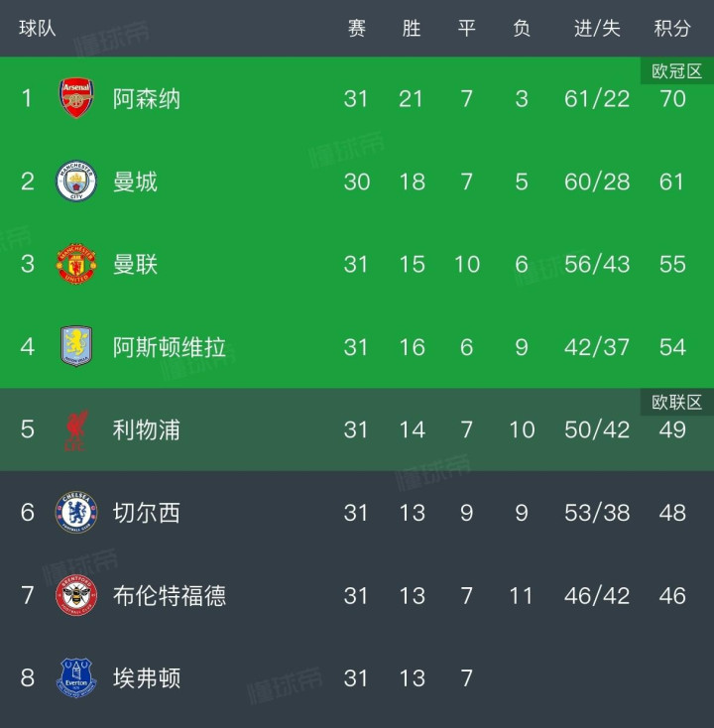Tap the 球队 column header

point(38,29)
